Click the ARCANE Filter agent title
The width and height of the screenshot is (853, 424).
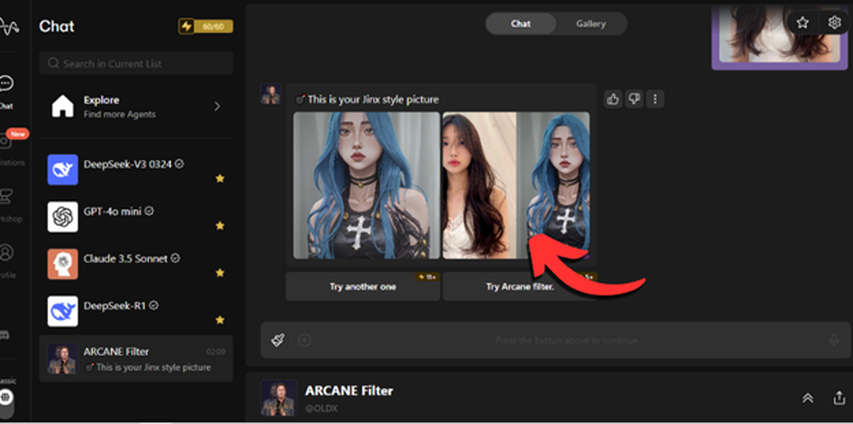point(349,391)
